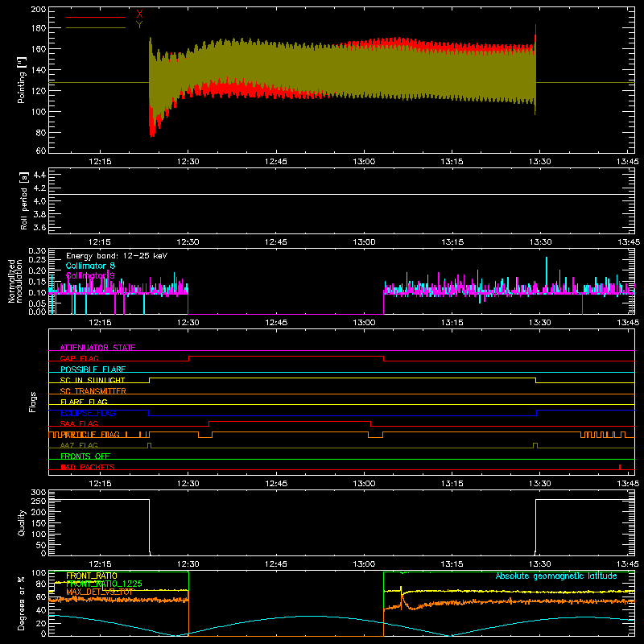Click the 13:00 tick label under Pointing plot

tap(364, 162)
